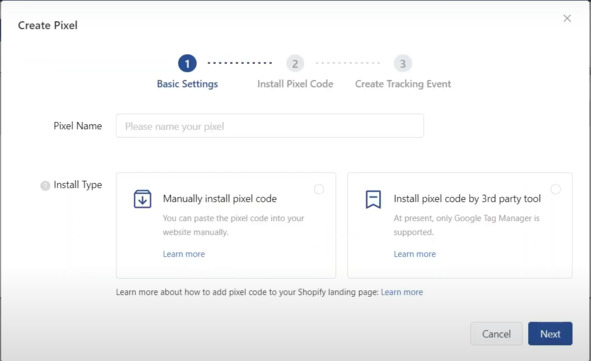Choose the Manually install pixel code card title
This screenshot has height=361, width=591.
click(220, 199)
